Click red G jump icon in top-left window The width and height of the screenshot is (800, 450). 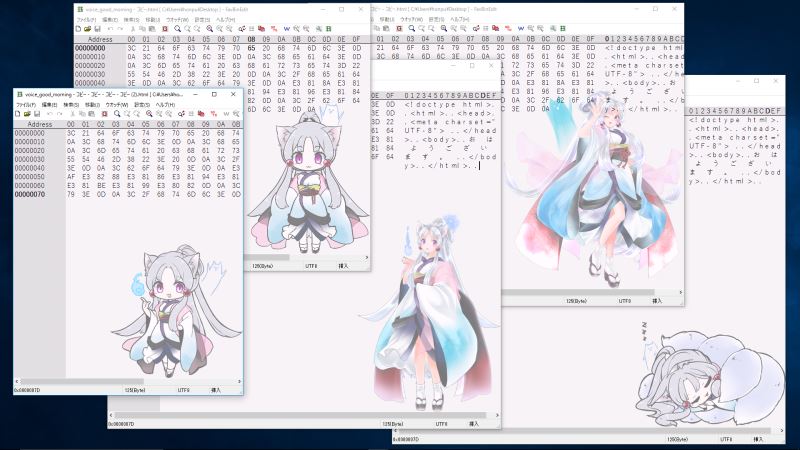pyautogui.click(x=164, y=29)
